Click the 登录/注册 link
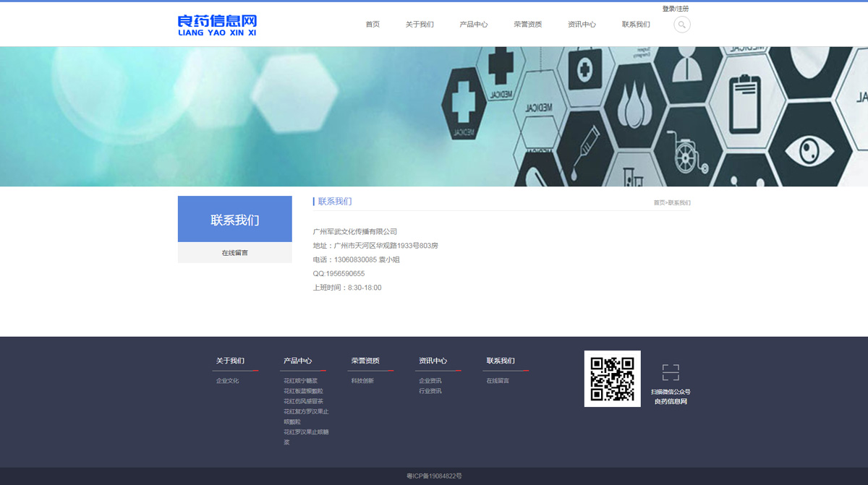The height and width of the screenshot is (485, 868). (676, 9)
